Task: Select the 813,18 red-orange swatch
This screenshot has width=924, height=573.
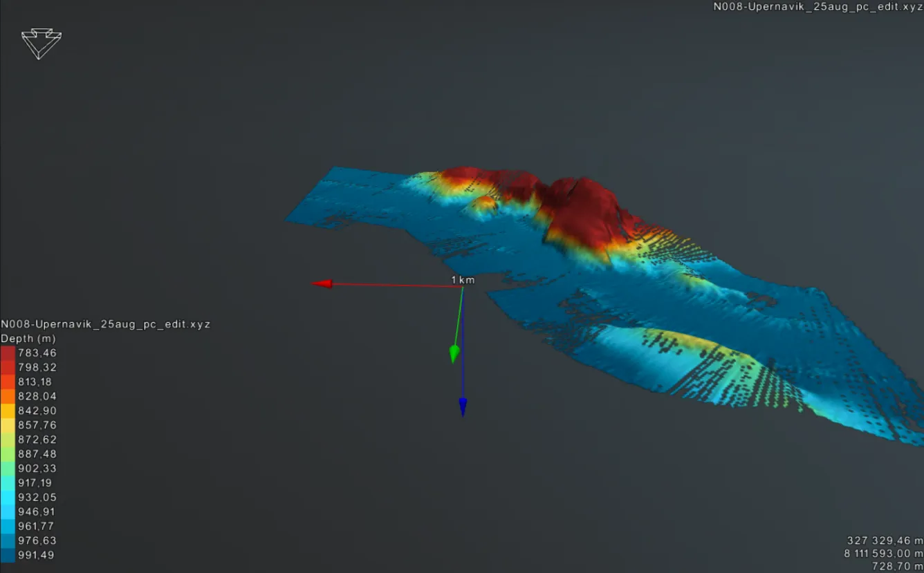Action: point(8,382)
